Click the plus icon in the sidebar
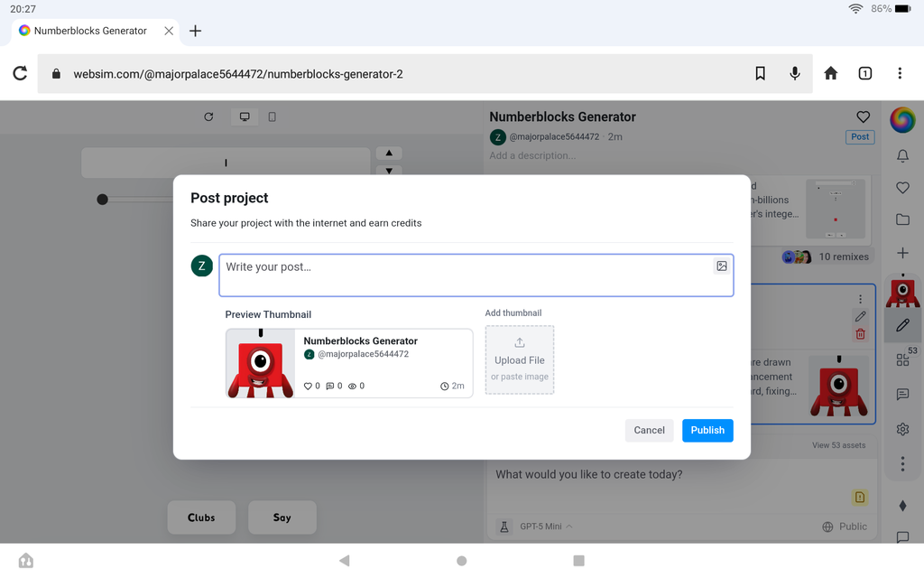Screen dimensions: 924x578 click(x=902, y=253)
